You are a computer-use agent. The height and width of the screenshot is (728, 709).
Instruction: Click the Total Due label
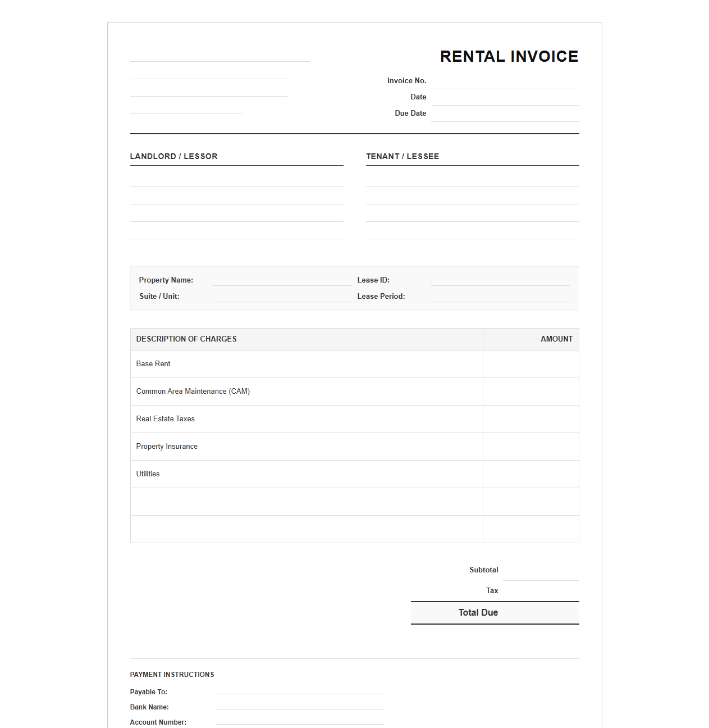pyautogui.click(x=478, y=613)
